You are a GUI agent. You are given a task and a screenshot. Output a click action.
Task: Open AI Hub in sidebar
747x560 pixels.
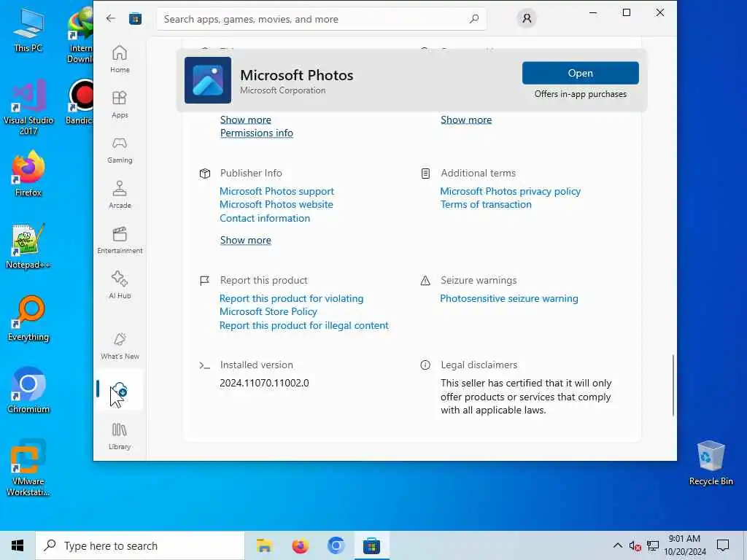pos(120,285)
